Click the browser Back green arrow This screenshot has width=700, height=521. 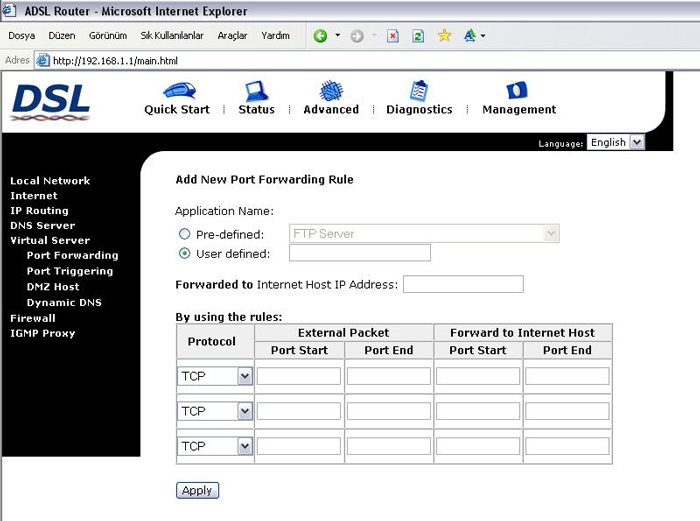(x=320, y=36)
